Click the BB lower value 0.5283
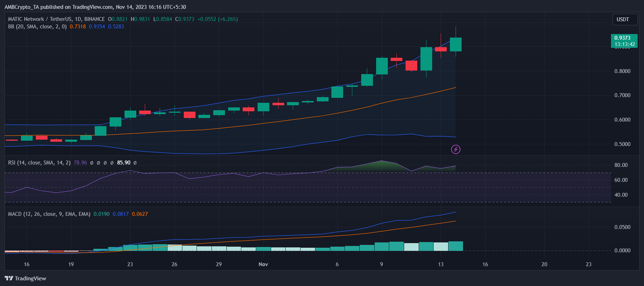The width and height of the screenshot is (644, 286). click(x=116, y=27)
